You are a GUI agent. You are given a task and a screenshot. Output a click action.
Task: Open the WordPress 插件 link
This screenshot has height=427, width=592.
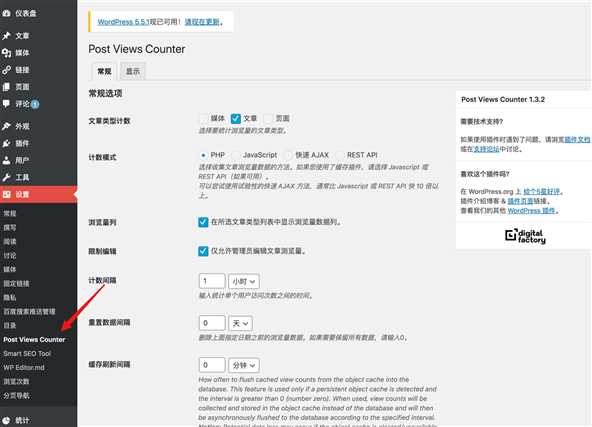coord(531,210)
